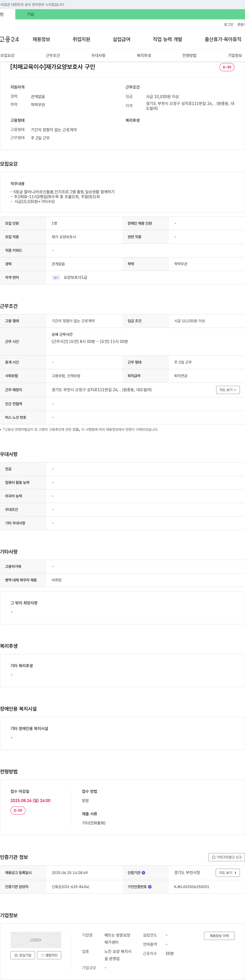Viewport: 245px width, 980px height.
Task: Expand 지도 보기 dropdown in 근무 예정지 row
Action: point(228,390)
